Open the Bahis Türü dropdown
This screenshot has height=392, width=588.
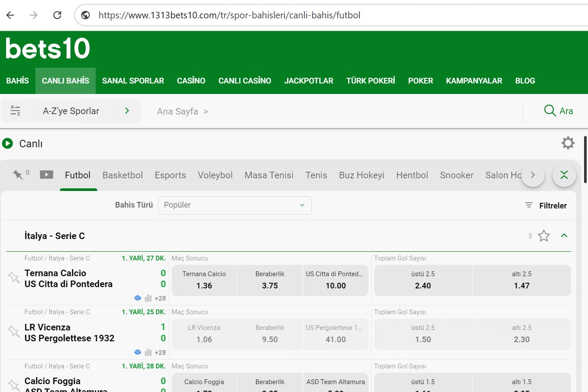click(235, 205)
